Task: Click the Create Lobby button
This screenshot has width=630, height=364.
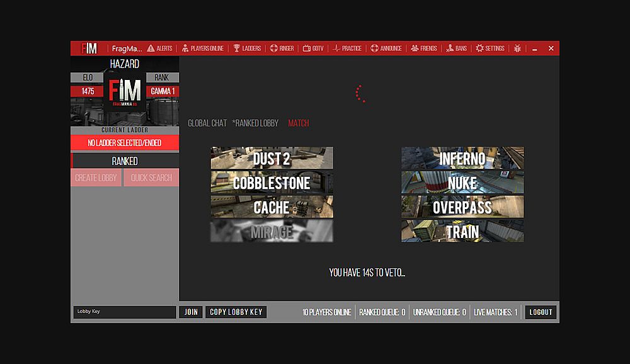Action: click(96, 178)
